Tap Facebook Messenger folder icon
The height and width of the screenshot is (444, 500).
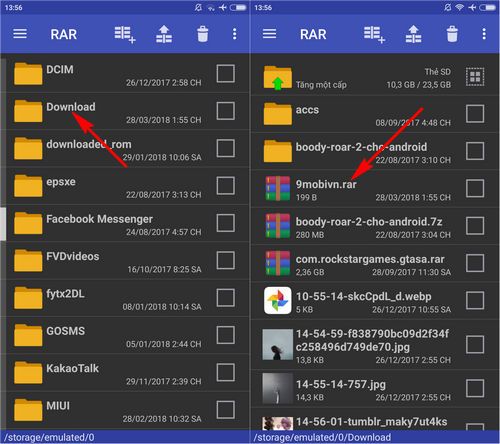pyautogui.click(x=28, y=223)
